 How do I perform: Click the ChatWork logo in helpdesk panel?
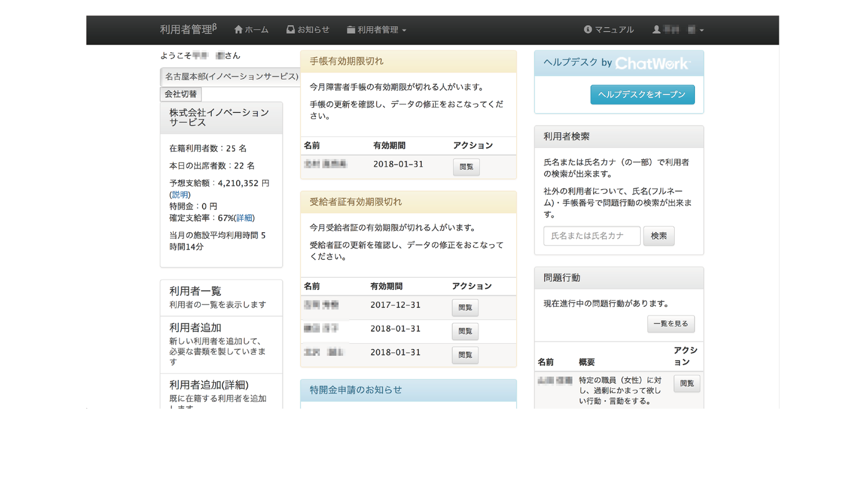coord(653,63)
